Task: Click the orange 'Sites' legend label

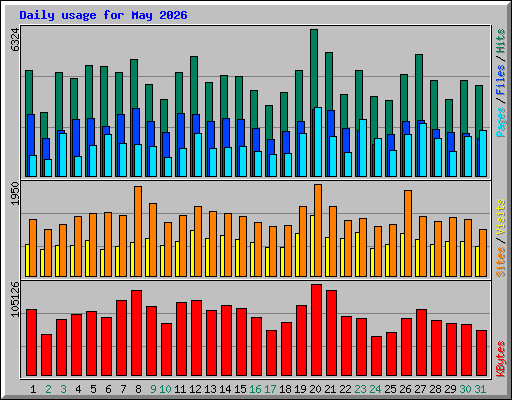Action: [x=501, y=262]
